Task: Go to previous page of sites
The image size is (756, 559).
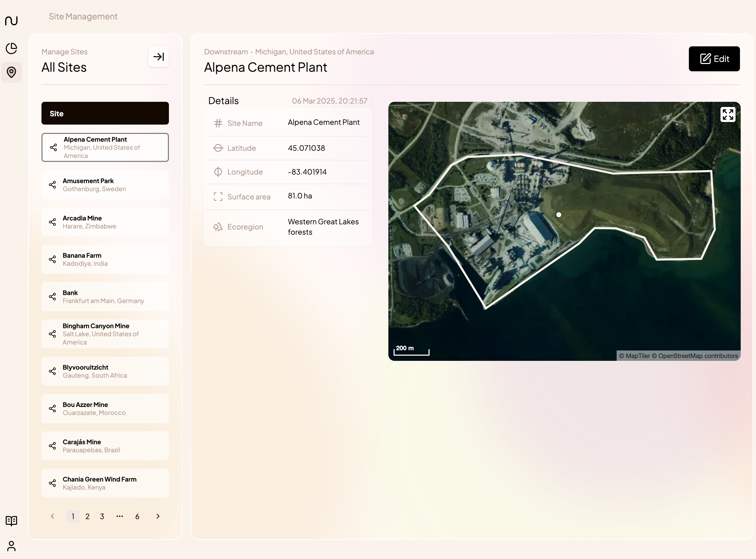Action: pyautogui.click(x=52, y=516)
